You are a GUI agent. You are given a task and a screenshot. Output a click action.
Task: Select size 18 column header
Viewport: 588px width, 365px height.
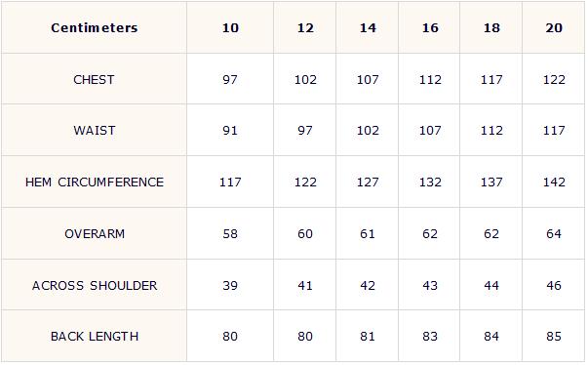491,27
